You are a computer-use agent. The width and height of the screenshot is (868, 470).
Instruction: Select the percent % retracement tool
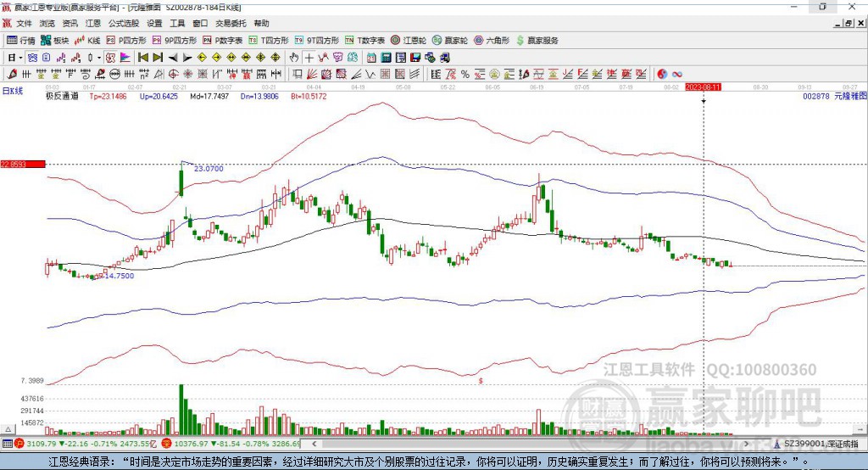coord(465,75)
